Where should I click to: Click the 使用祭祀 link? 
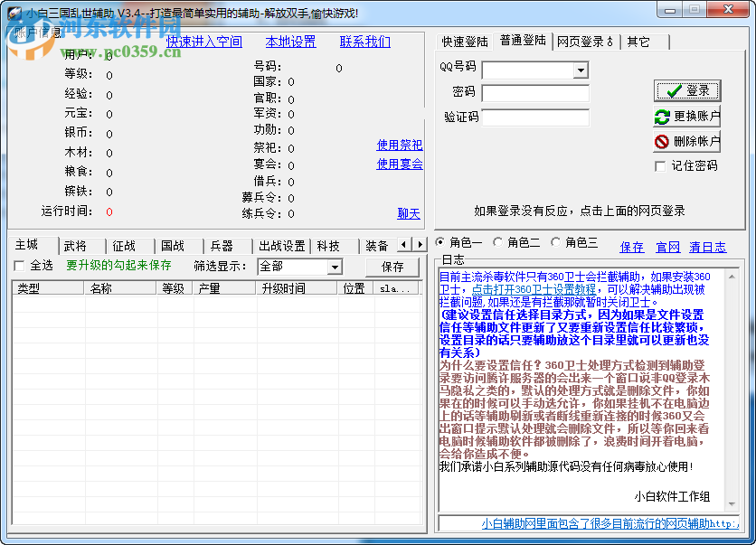click(399, 145)
